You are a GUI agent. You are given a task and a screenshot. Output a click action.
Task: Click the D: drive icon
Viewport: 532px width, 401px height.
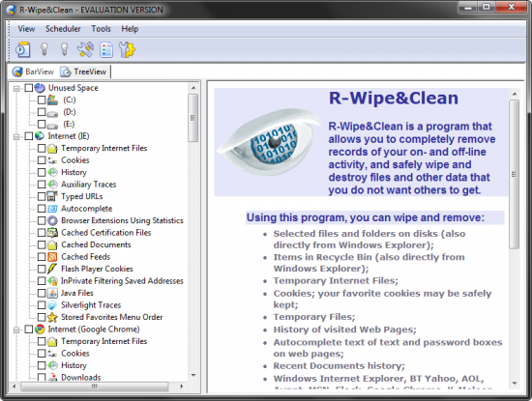(52, 113)
